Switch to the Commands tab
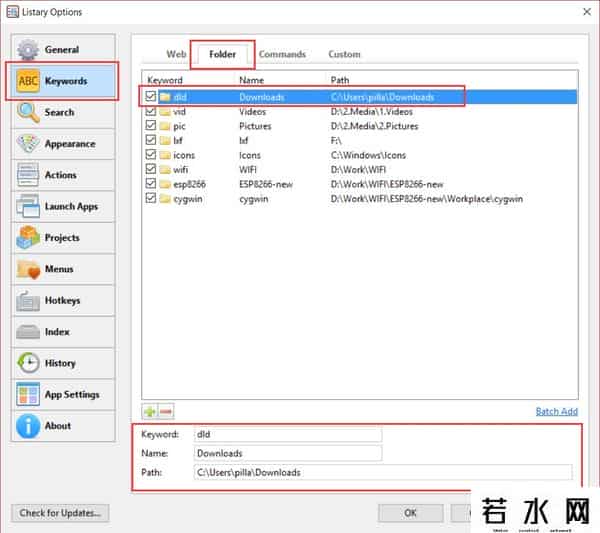The height and width of the screenshot is (533, 600). point(282,54)
